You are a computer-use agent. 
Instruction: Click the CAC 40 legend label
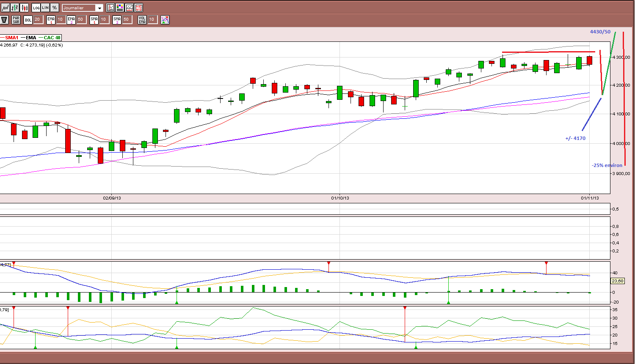[x=52, y=38]
